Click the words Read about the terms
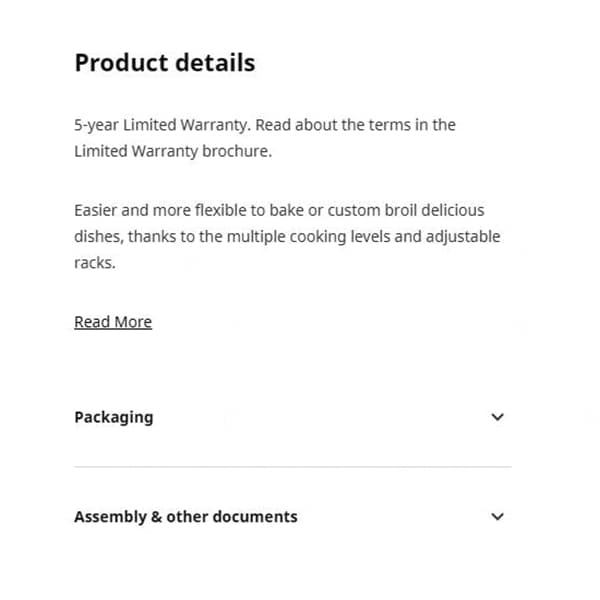Viewport: 600px width, 600px height. (x=332, y=125)
